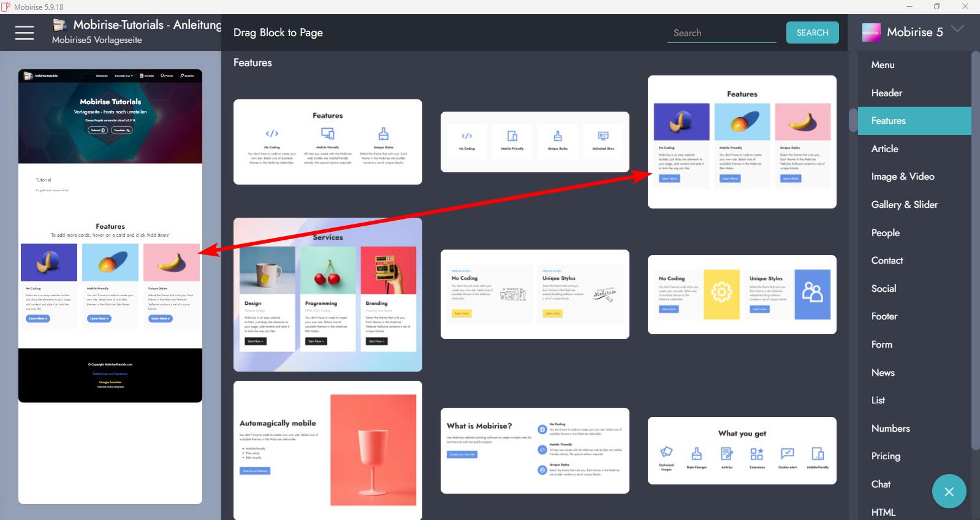Click the yellow gear icon block

click(x=742, y=294)
